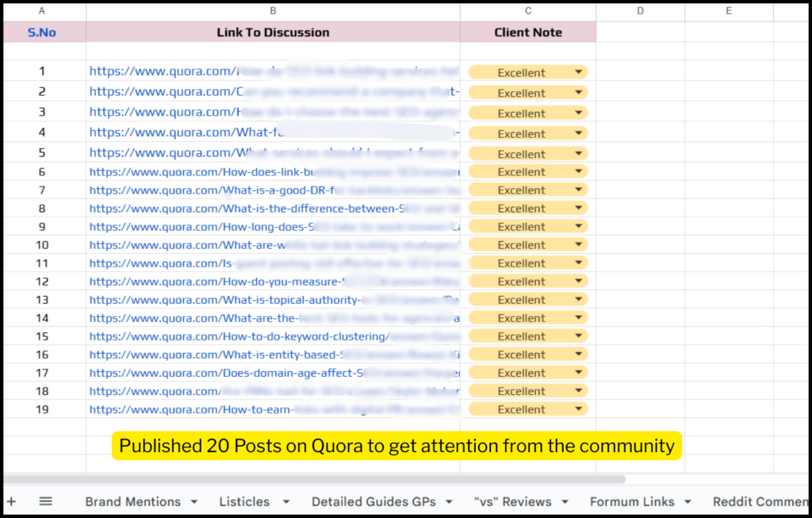Viewport: 812px width, 518px height.
Task: Select the S.No cell containing 19
Action: click(x=44, y=409)
